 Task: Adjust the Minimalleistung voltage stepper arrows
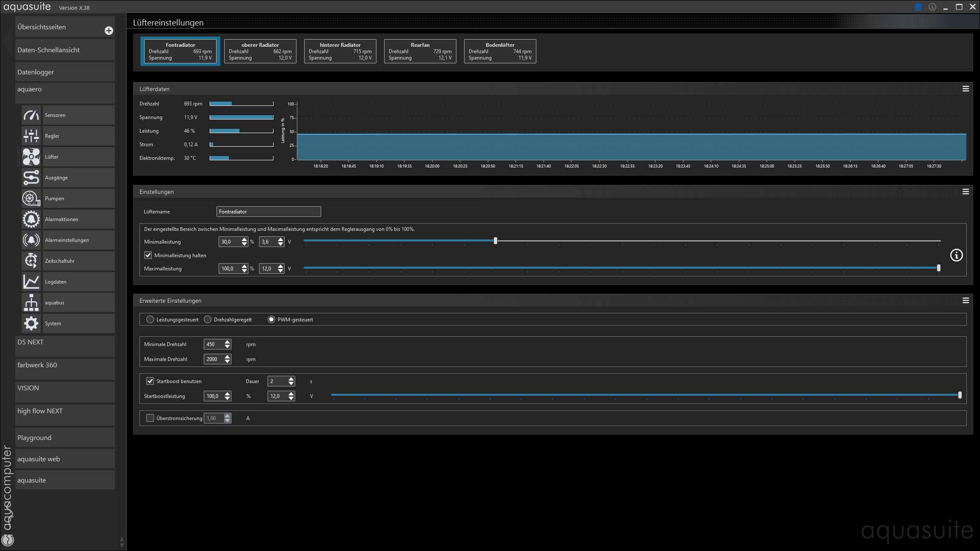point(280,242)
